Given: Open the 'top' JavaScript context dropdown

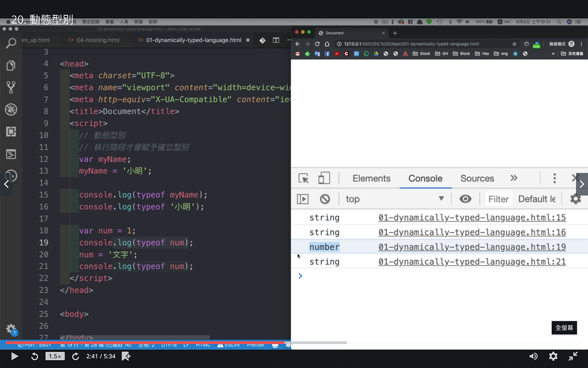Looking at the screenshot, I should (395, 199).
